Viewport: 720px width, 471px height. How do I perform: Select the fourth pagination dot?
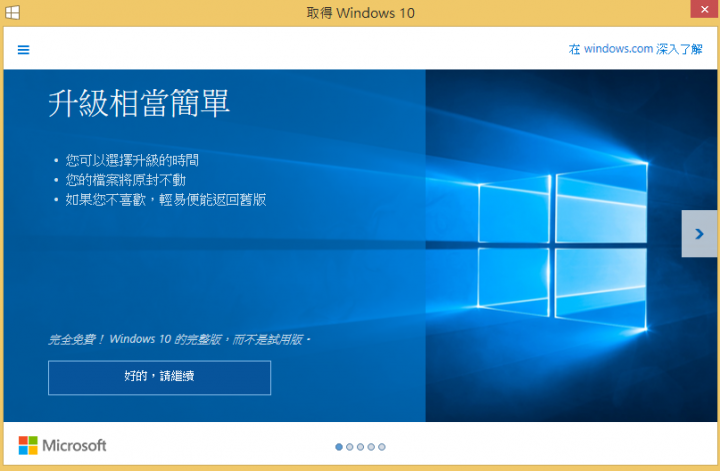point(371,447)
